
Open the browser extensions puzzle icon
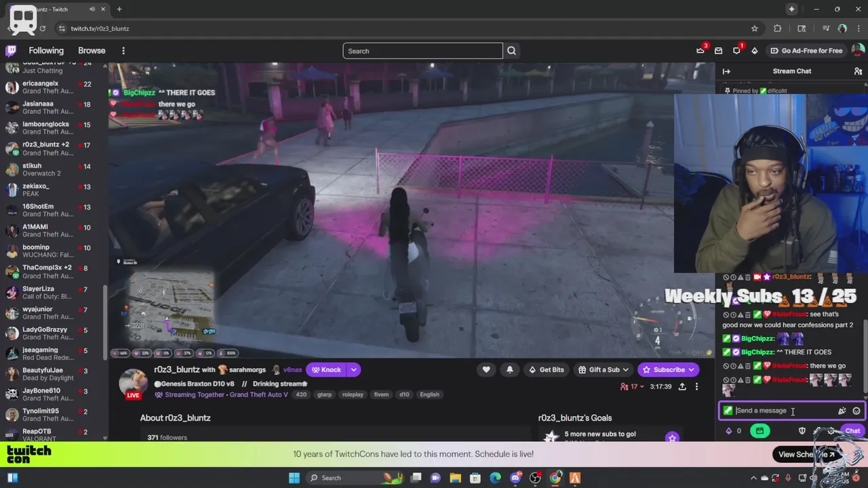(777, 28)
